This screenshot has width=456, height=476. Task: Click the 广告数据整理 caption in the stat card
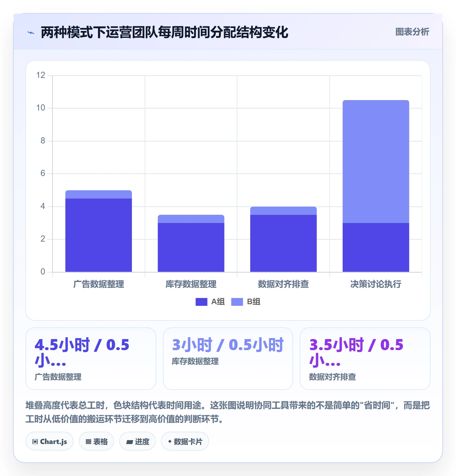click(x=58, y=377)
